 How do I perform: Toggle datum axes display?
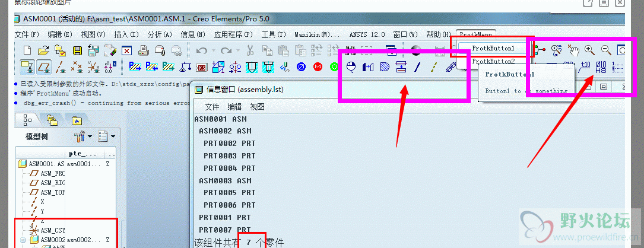(x=61, y=66)
